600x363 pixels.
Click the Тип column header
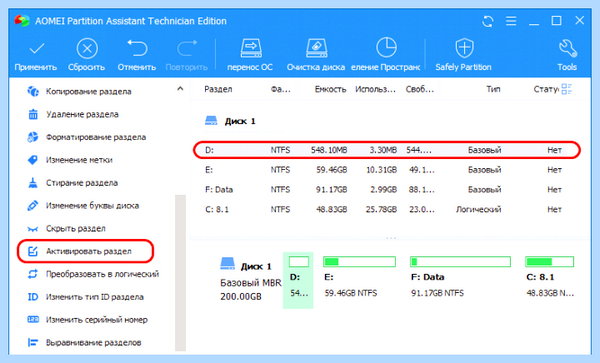coord(493,89)
